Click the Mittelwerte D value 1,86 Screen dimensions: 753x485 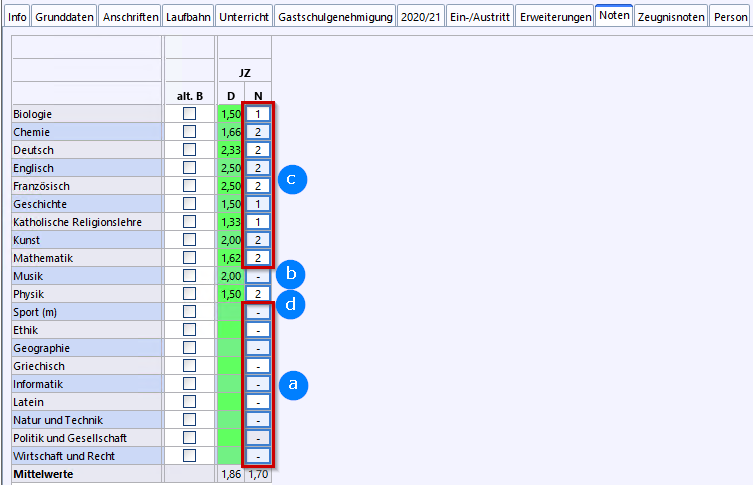pos(231,474)
